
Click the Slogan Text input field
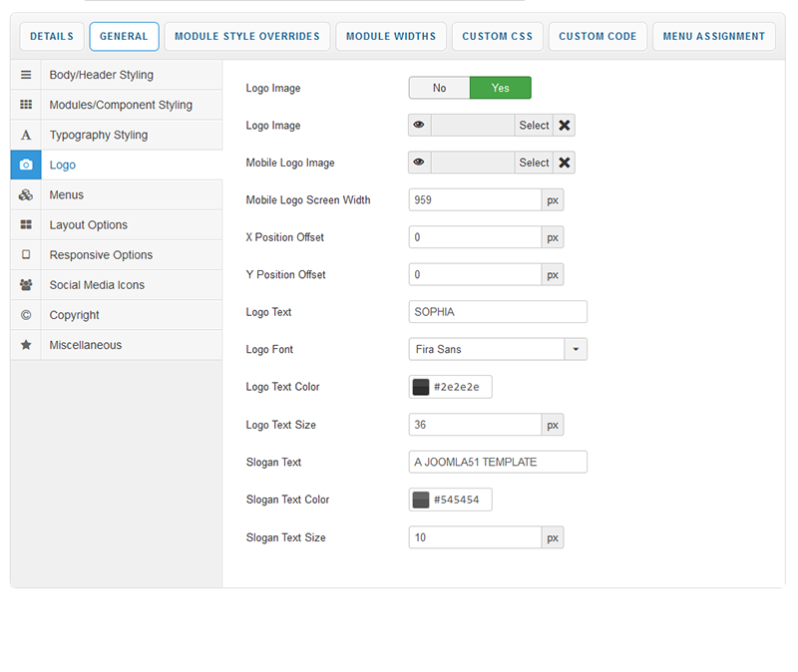tap(498, 462)
